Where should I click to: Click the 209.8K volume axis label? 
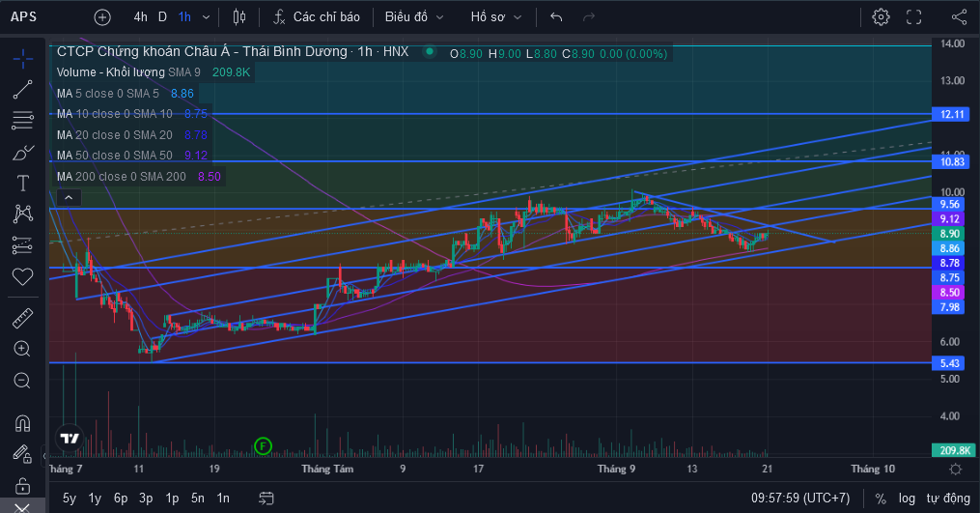point(954,450)
